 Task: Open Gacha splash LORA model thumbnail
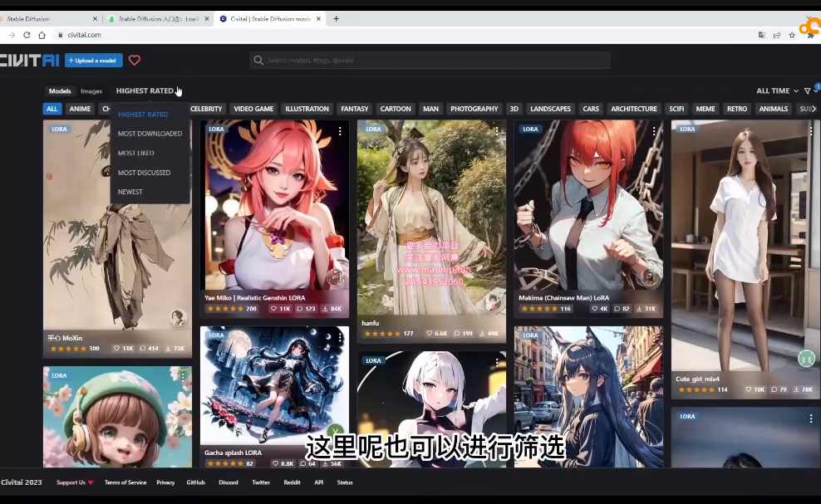point(274,386)
